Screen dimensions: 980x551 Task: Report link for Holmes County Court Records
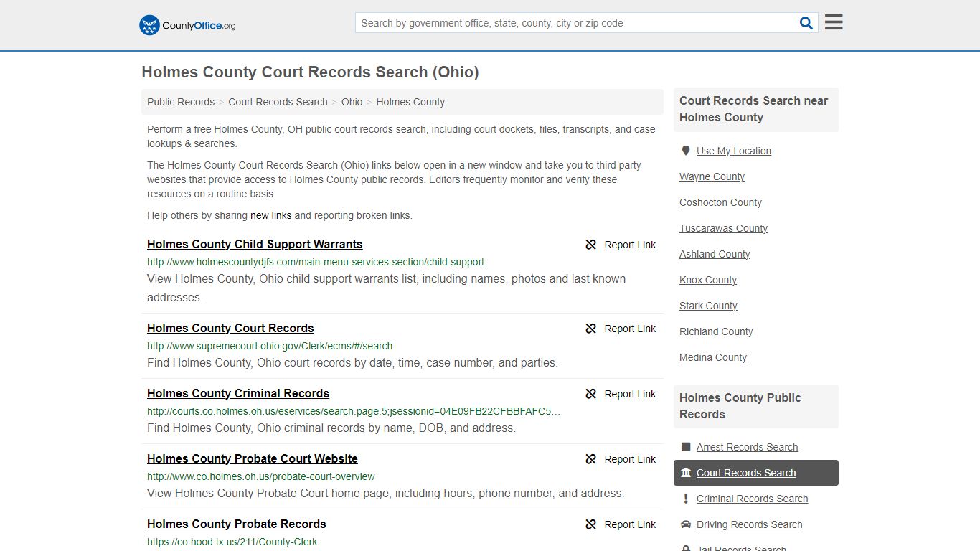[x=630, y=329]
